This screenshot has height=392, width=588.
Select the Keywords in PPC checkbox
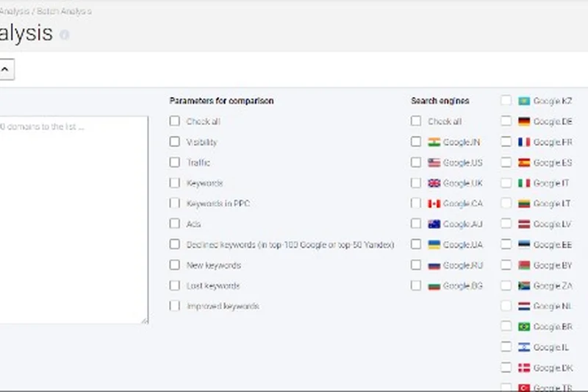[174, 203]
